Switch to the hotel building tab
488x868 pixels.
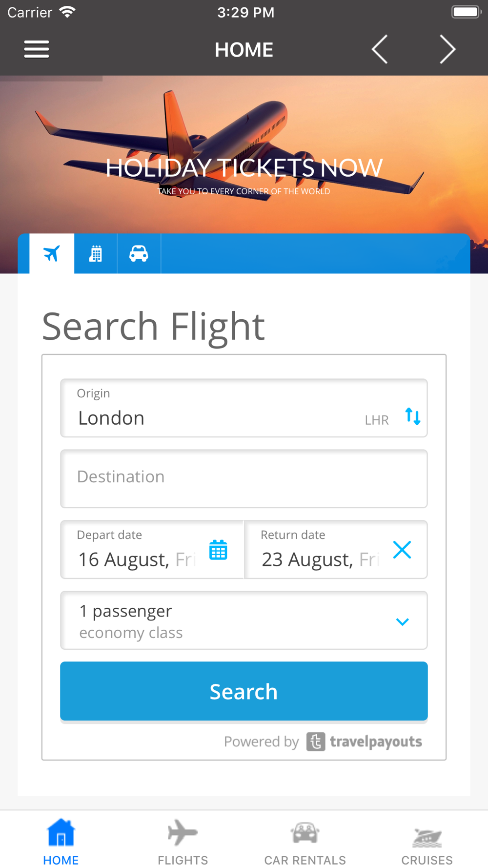(96, 253)
